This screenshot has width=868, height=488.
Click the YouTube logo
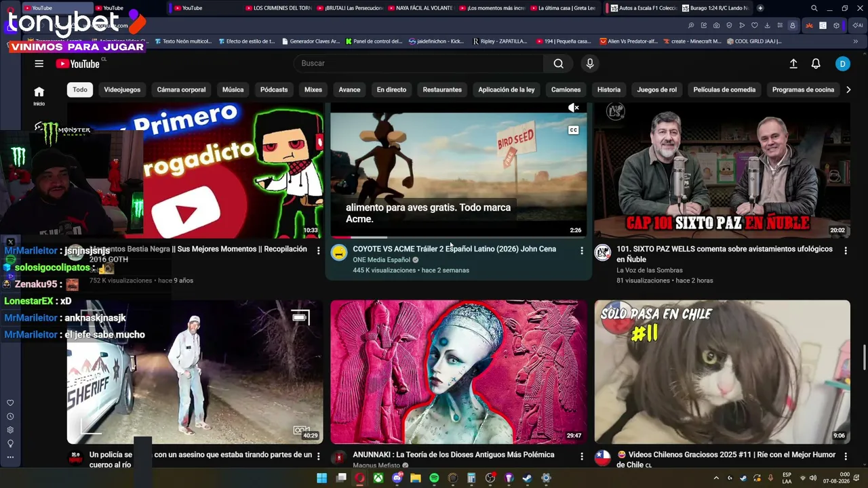78,64
